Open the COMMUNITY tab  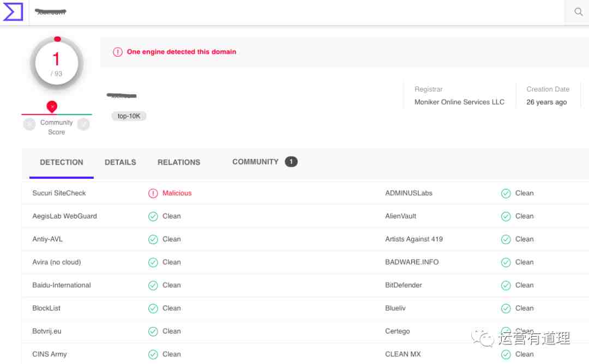pyautogui.click(x=255, y=162)
